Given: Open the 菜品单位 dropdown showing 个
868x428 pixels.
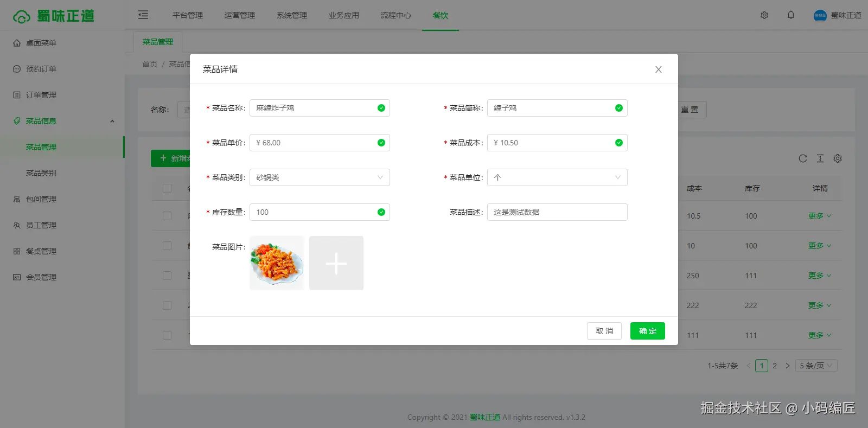Looking at the screenshot, I should (557, 177).
